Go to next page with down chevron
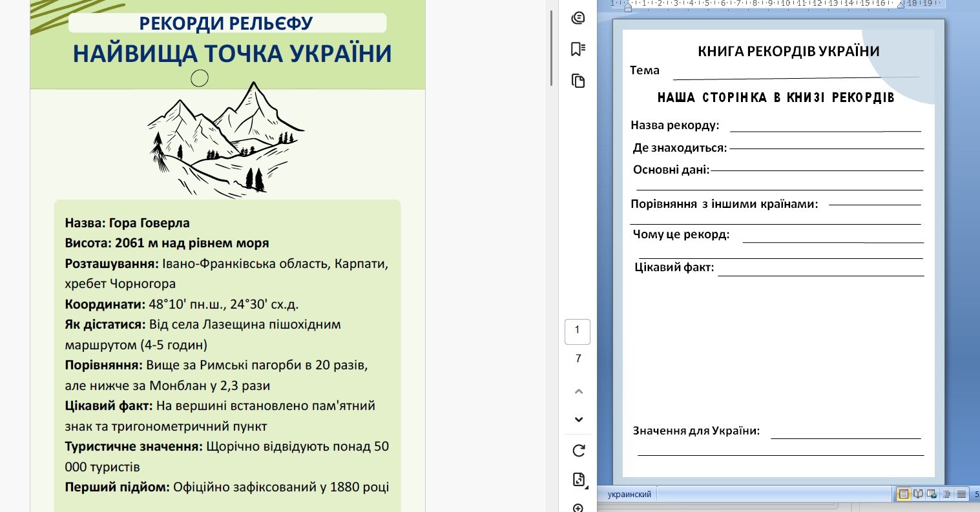Image resolution: width=980 pixels, height=512 pixels. [x=578, y=420]
